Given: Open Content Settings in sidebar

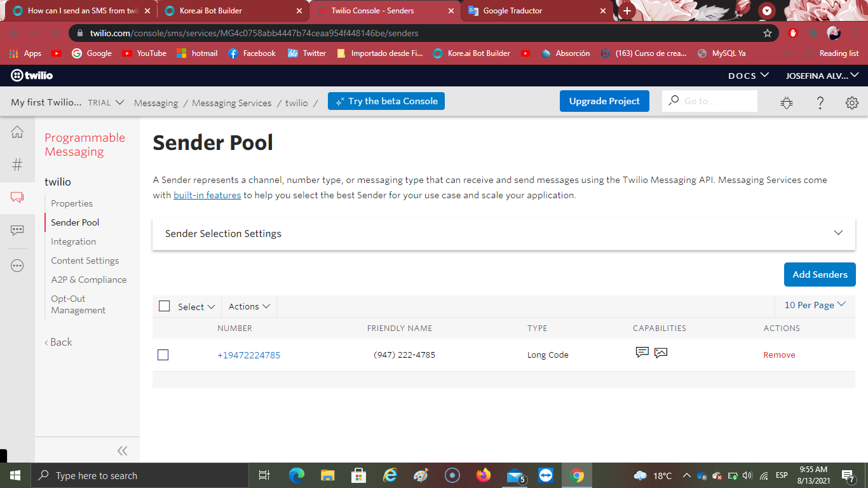Looking at the screenshot, I should tap(85, 261).
